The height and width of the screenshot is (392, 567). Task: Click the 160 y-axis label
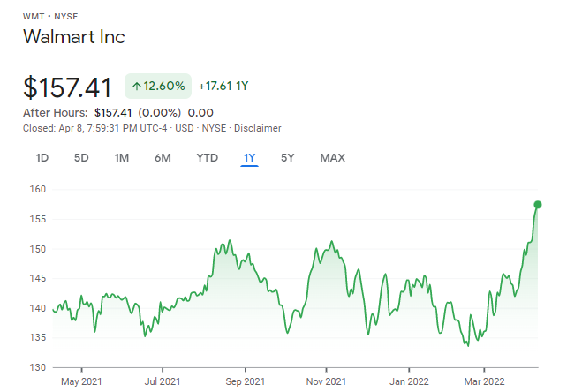38,189
